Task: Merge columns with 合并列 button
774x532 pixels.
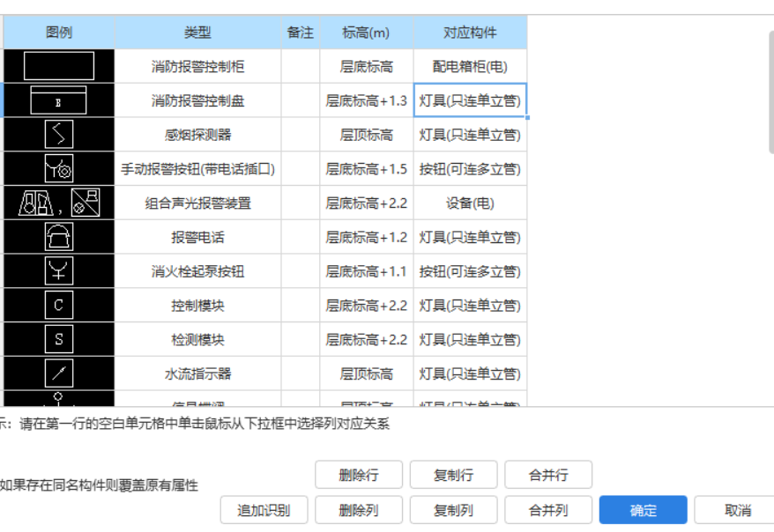Action: [548, 510]
